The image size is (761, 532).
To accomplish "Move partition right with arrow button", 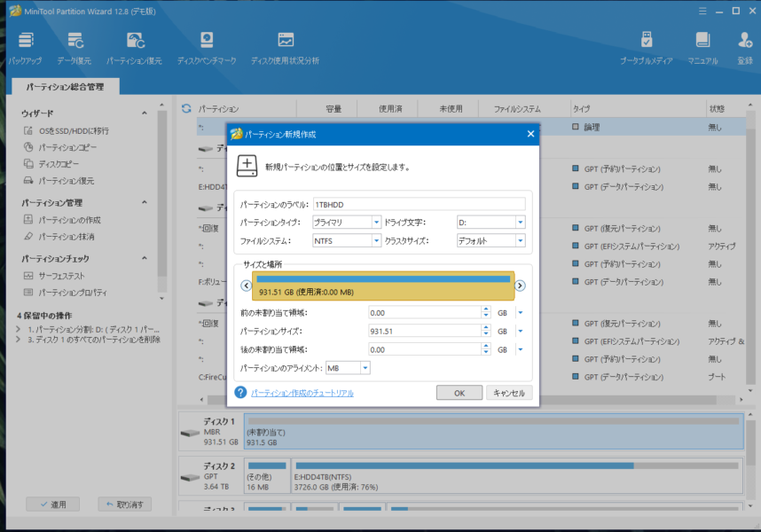I will pos(520,286).
